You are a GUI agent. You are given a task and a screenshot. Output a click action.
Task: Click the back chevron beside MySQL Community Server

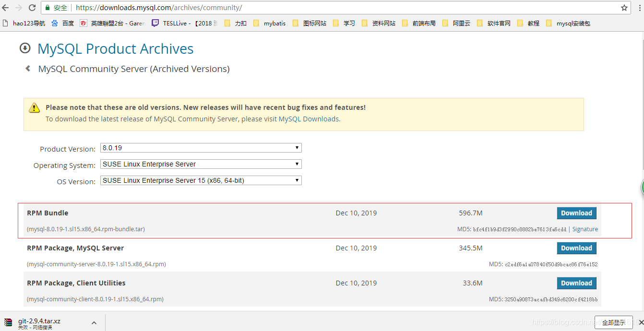27,69
